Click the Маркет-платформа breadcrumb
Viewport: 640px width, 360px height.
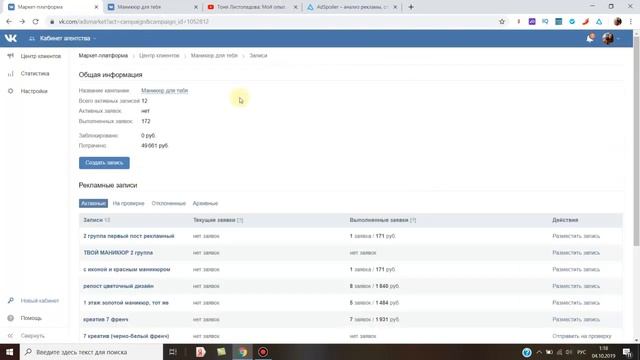(x=103, y=56)
